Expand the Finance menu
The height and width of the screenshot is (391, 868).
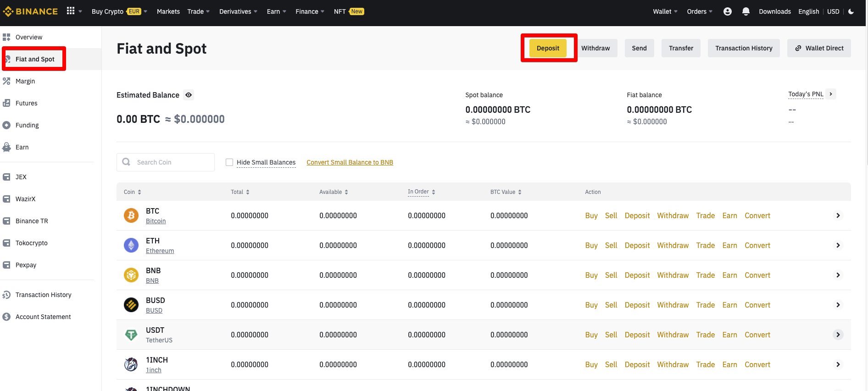pos(310,11)
